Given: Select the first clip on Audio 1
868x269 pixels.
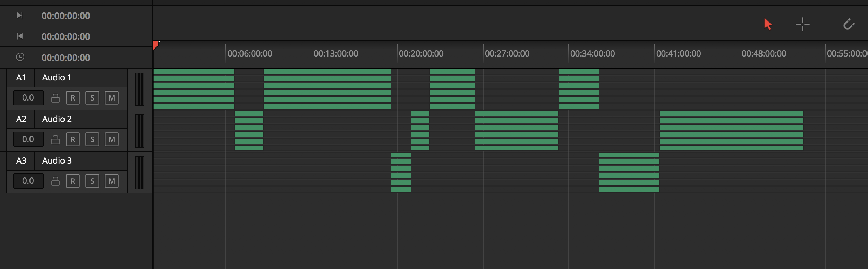Looking at the screenshot, I should pyautogui.click(x=194, y=89).
